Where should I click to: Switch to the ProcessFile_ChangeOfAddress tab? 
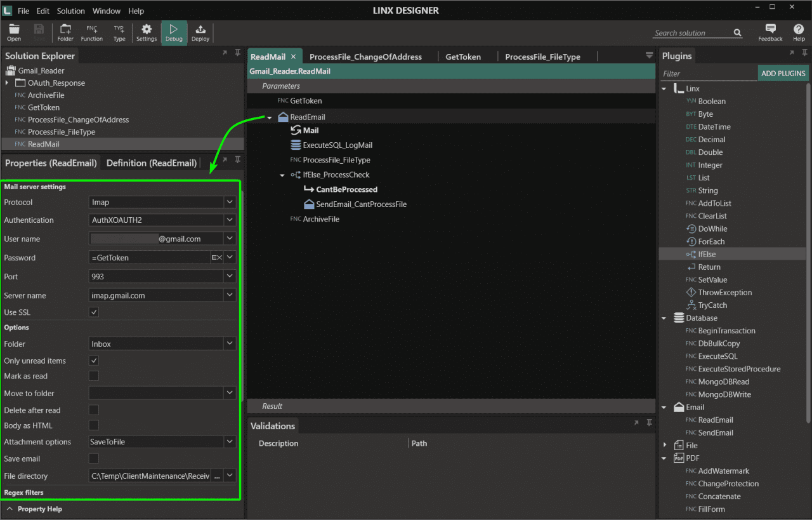[x=366, y=57]
